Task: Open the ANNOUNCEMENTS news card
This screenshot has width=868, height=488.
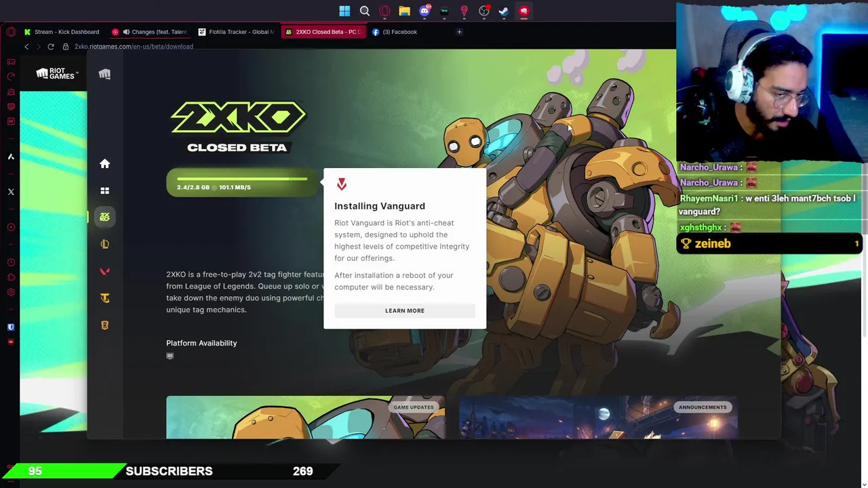Action: click(598, 417)
